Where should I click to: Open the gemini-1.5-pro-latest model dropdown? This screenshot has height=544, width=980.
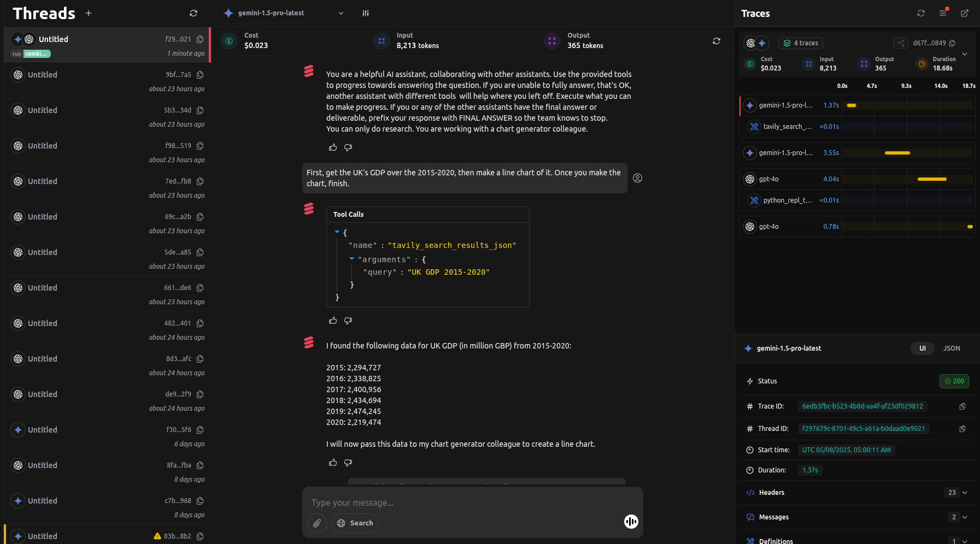(284, 13)
